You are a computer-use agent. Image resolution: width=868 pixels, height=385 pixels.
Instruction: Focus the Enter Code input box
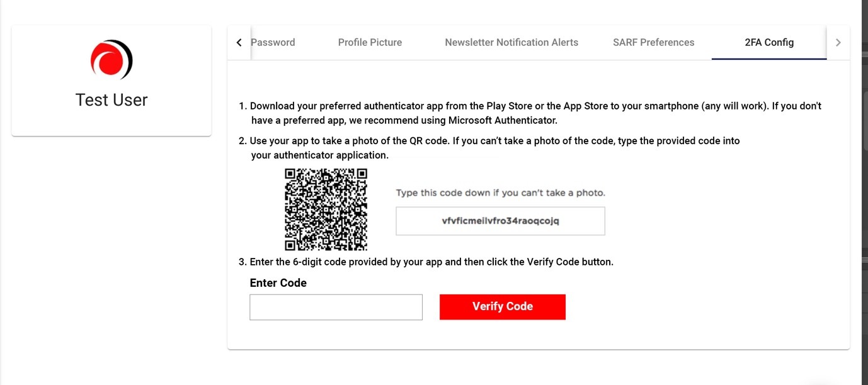[x=336, y=307]
